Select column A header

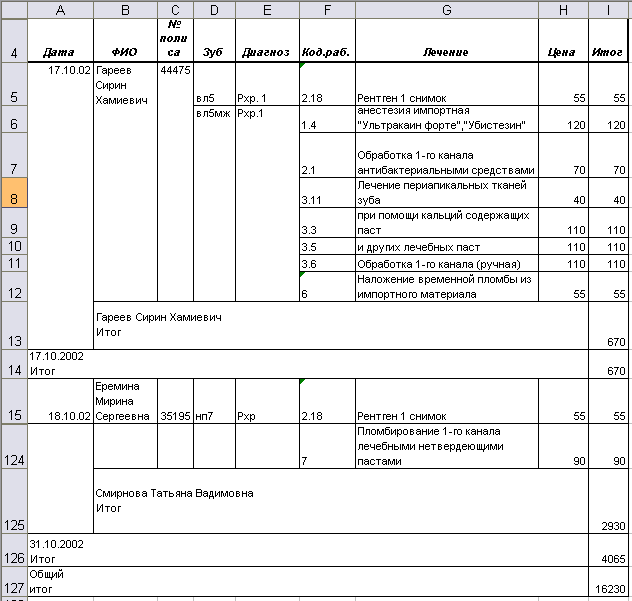click(60, 10)
